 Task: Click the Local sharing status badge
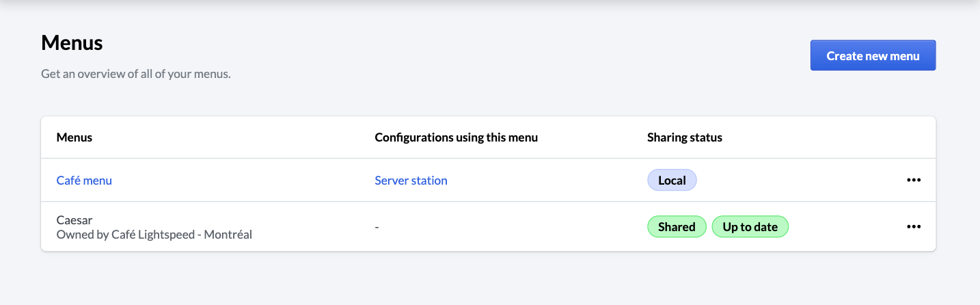672,181
